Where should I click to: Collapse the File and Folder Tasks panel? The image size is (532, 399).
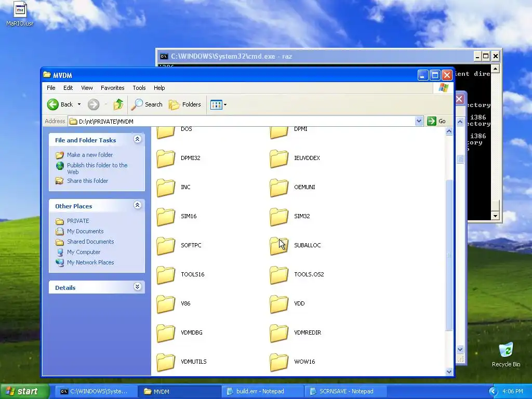pos(137,139)
